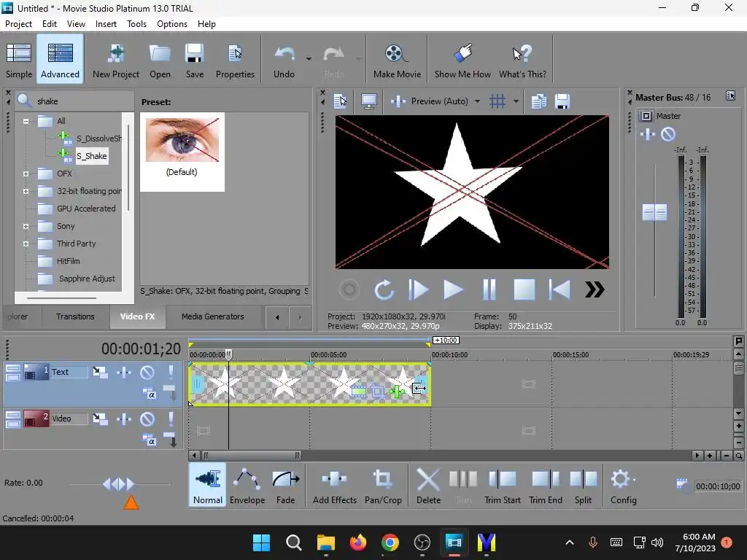
Task: Expand 32-bit floating point folder
Action: coord(26,192)
